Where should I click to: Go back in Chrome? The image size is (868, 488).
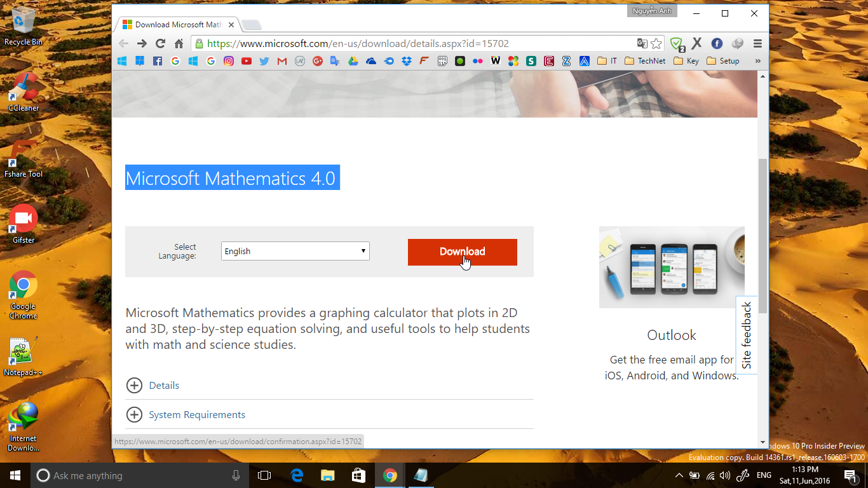click(x=123, y=44)
